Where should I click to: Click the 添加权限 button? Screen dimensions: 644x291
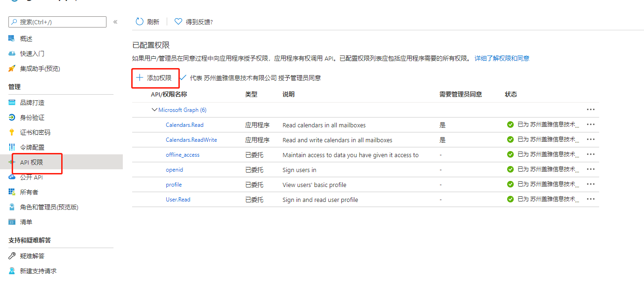154,78
